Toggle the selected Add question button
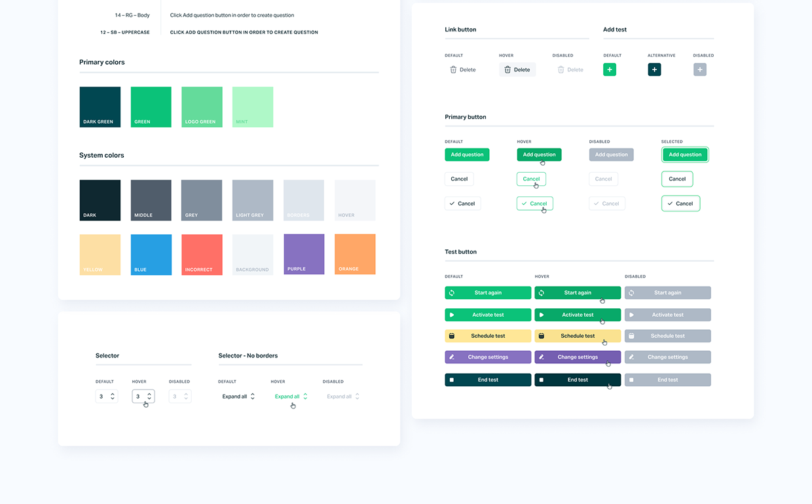 [685, 154]
